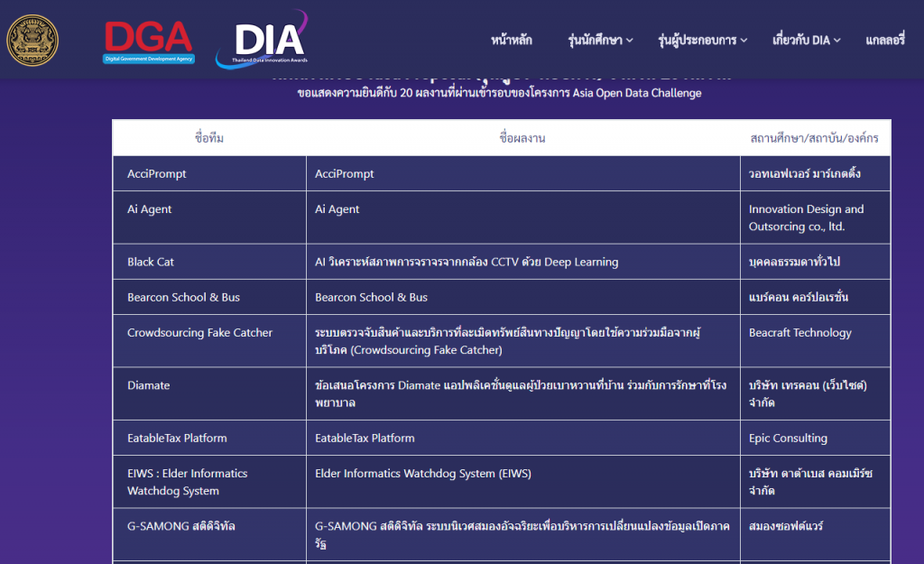Select the Ai Agent project name cell
924x564 pixels.
click(x=522, y=217)
